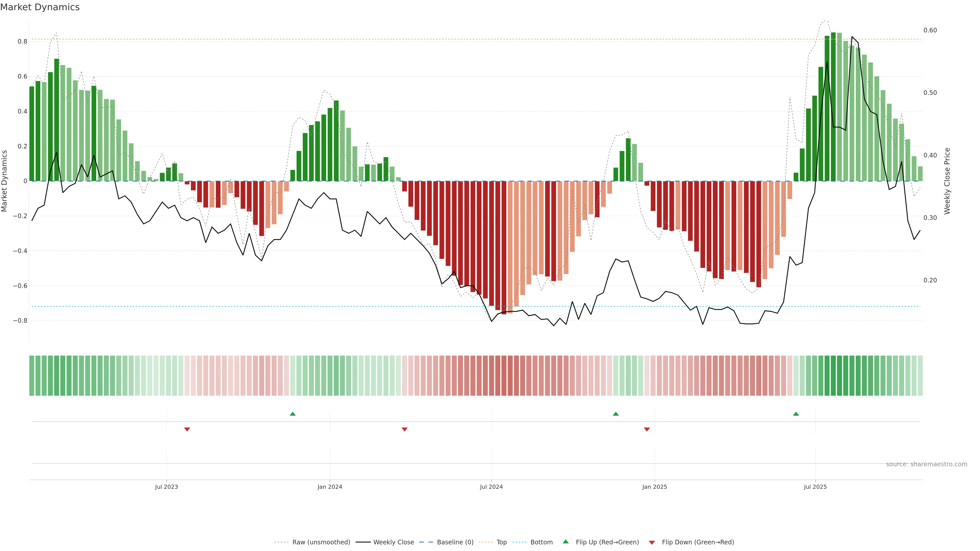Click the red flip-down marker after Jan 2024
The image size is (980, 551).
[x=405, y=429]
